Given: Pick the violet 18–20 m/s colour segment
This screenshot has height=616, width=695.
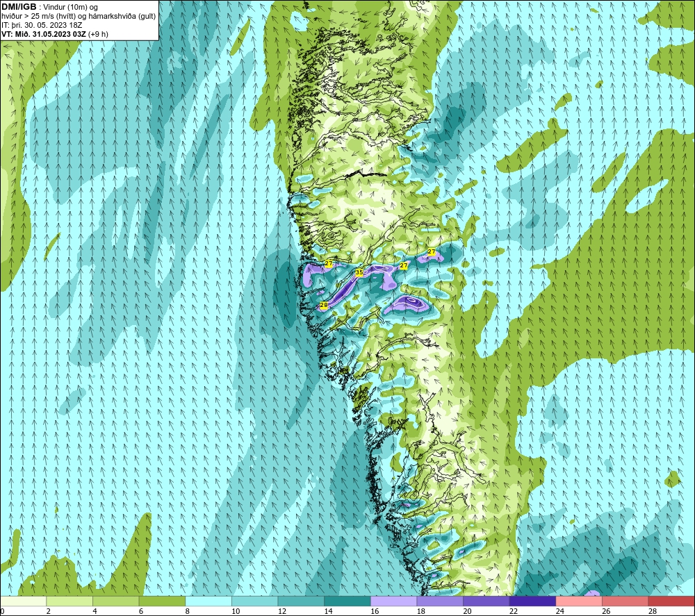Looking at the screenshot, I should [440, 601].
